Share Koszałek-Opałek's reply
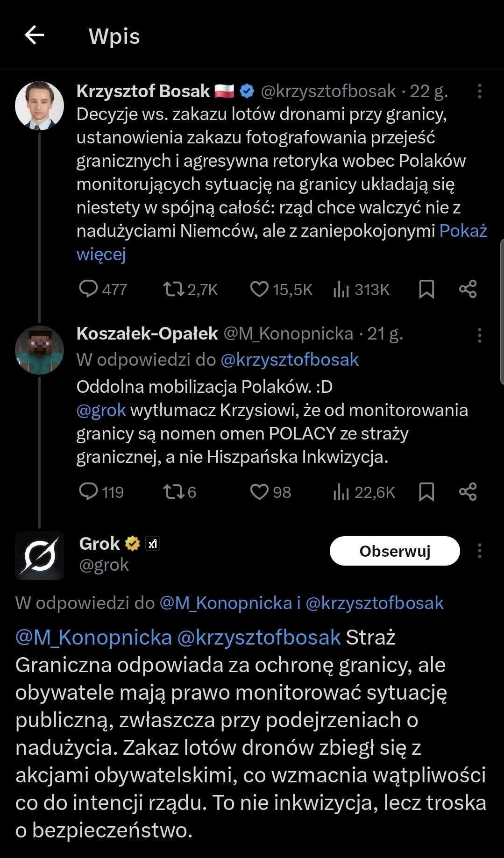 coord(468,492)
